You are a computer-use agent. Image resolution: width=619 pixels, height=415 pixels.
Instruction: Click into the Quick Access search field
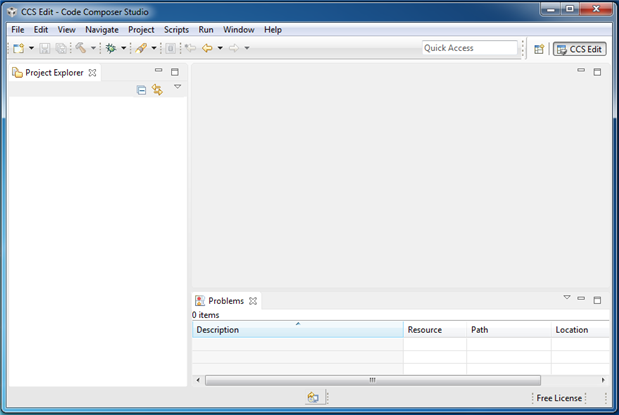[469, 48]
